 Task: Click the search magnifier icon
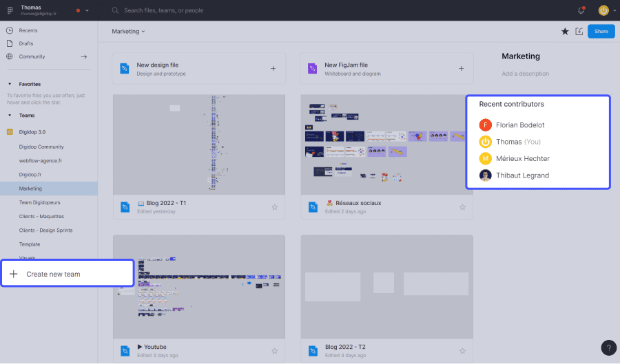coord(115,10)
